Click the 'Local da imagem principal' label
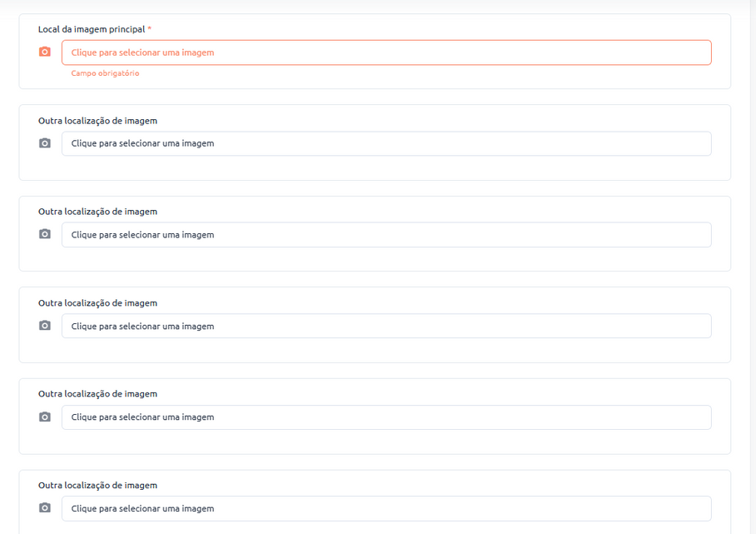Image resolution: width=756 pixels, height=534 pixels. coord(92,29)
